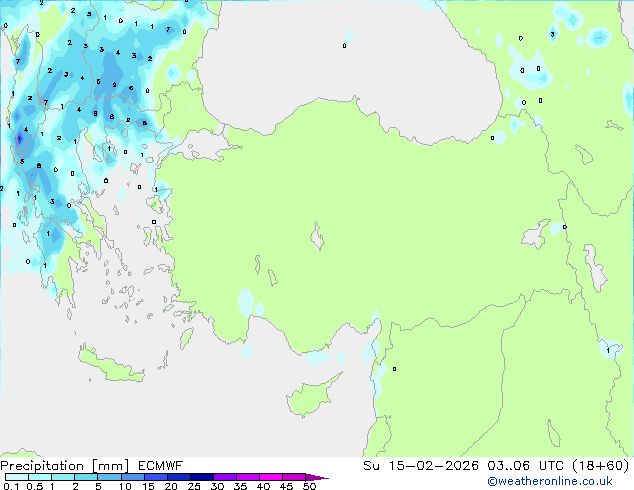
Task: Select the 0.1–0.5 mm legend swatch
Action: pyautogui.click(x=17, y=477)
